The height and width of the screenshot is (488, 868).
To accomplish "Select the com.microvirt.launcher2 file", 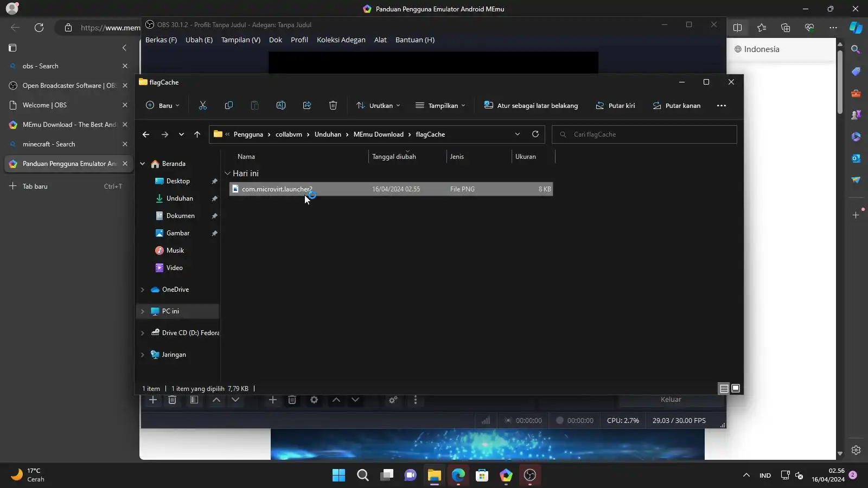I will tap(391, 189).
